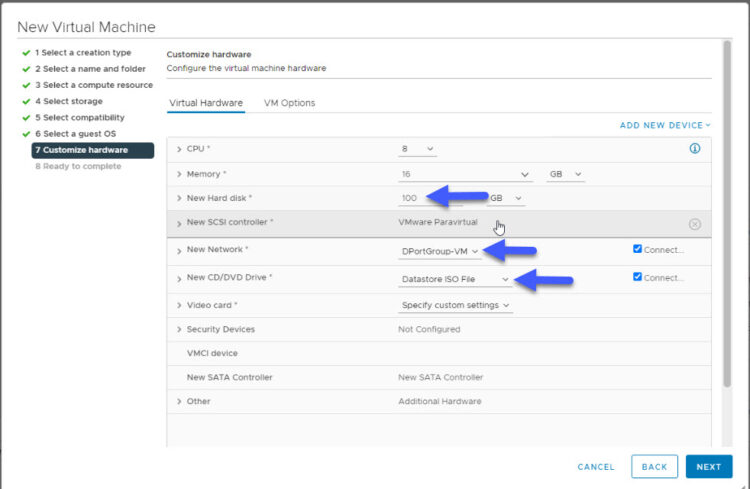
Task: Toggle New Network Connect checkbox
Action: tap(637, 249)
